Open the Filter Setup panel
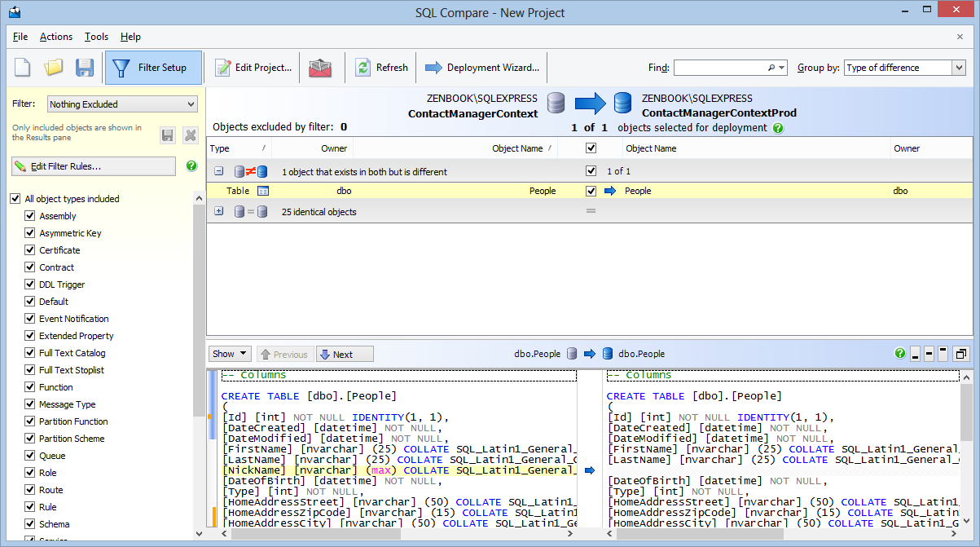 153,68
